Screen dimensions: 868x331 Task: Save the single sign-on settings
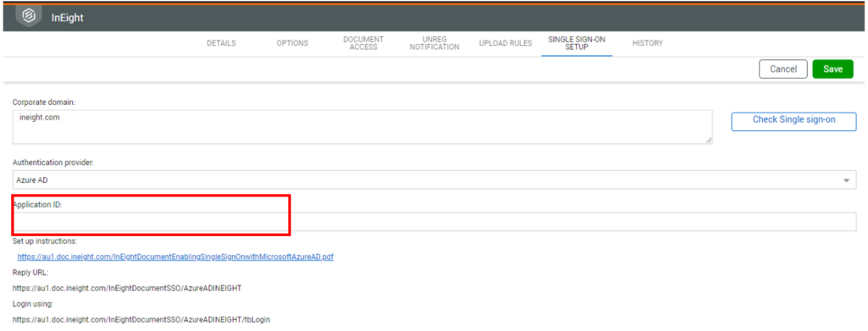[832, 69]
